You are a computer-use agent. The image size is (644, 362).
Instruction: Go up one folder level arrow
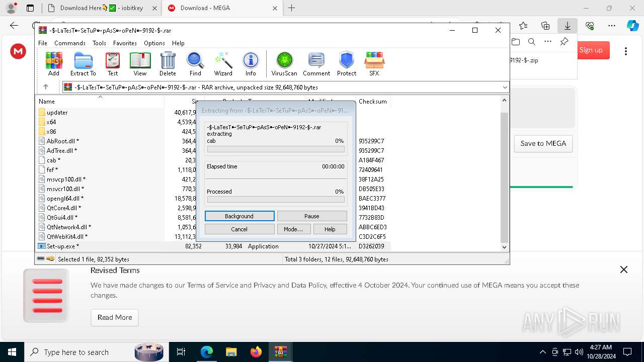coord(46,87)
